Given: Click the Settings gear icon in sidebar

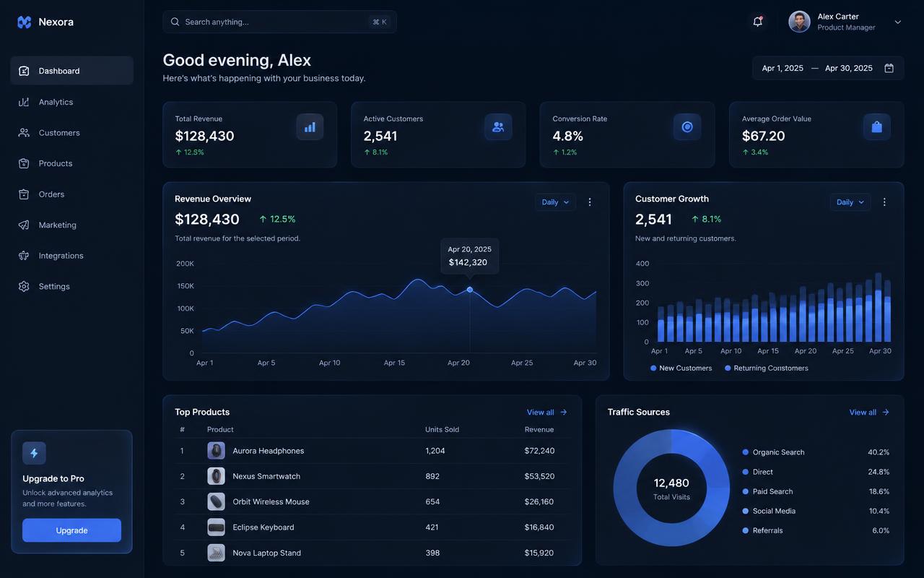Looking at the screenshot, I should tap(24, 286).
